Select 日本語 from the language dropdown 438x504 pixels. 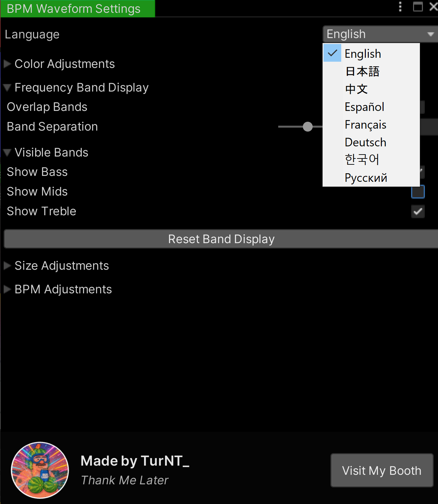point(362,71)
